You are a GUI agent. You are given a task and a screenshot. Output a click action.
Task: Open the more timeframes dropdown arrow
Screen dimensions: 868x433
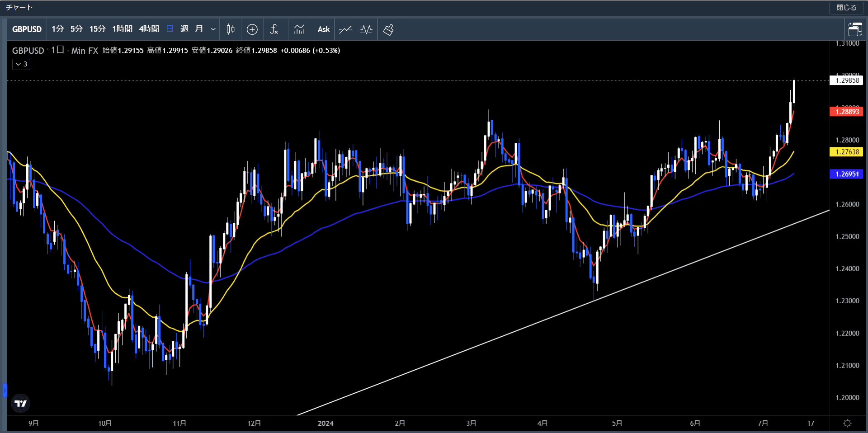click(213, 29)
